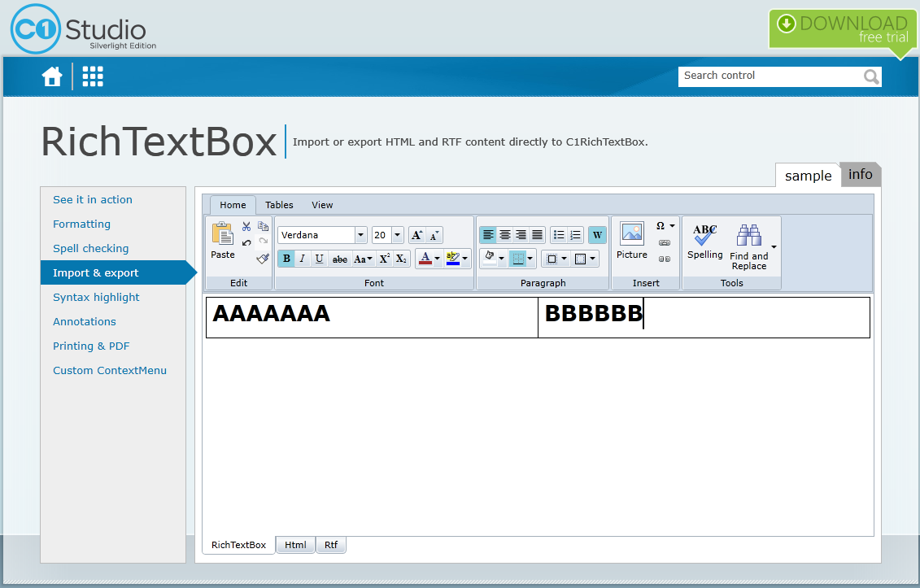
Task: Click the Redo arrow icon
Action: 263,242
